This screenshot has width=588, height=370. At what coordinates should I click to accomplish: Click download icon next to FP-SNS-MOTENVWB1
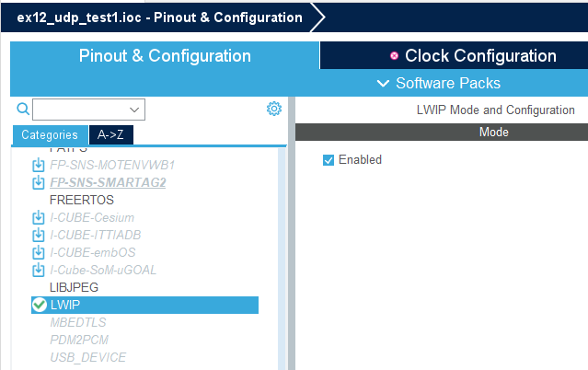pos(39,165)
